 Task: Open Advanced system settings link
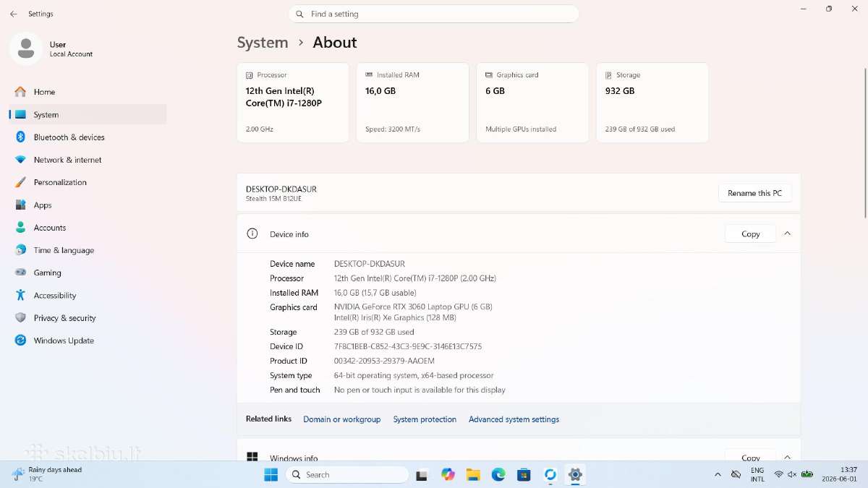point(514,419)
